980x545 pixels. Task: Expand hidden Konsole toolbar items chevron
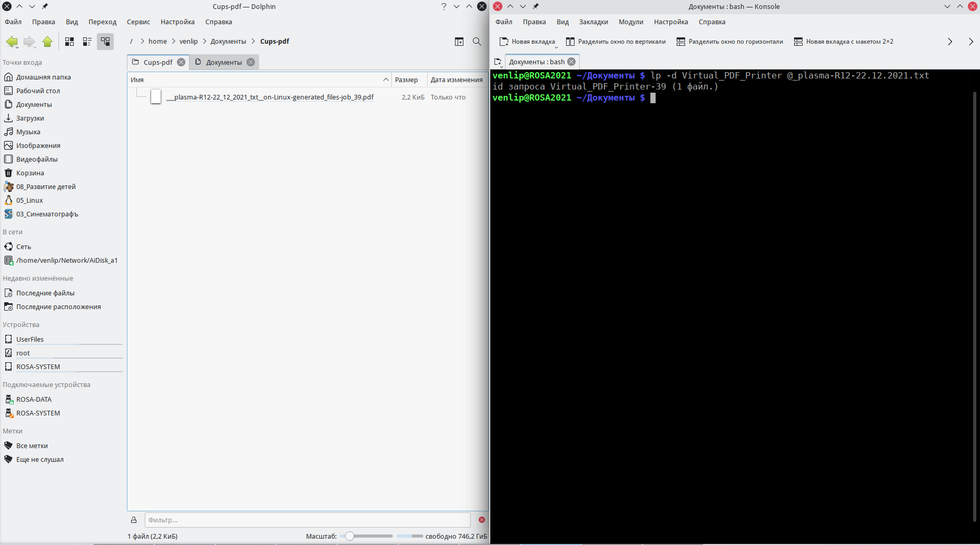pos(950,42)
